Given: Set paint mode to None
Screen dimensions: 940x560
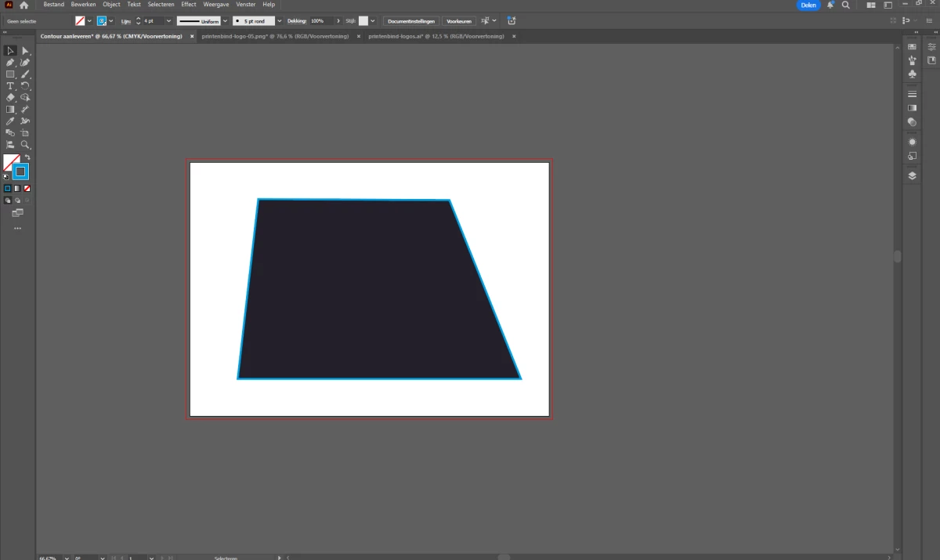Looking at the screenshot, I should 27,189.
